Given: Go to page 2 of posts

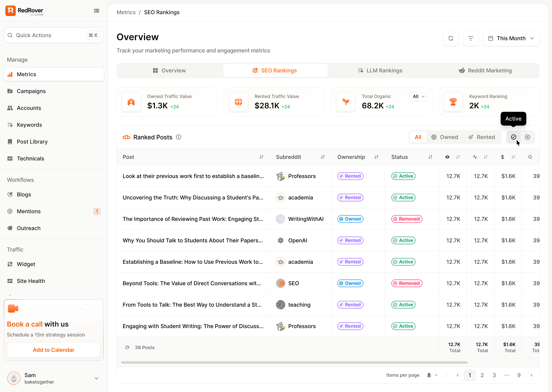Looking at the screenshot, I should point(482,375).
